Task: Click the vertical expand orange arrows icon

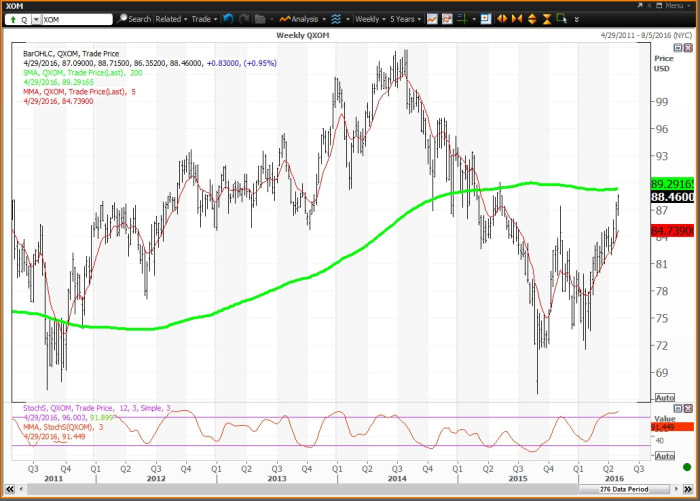Action: 531,19
